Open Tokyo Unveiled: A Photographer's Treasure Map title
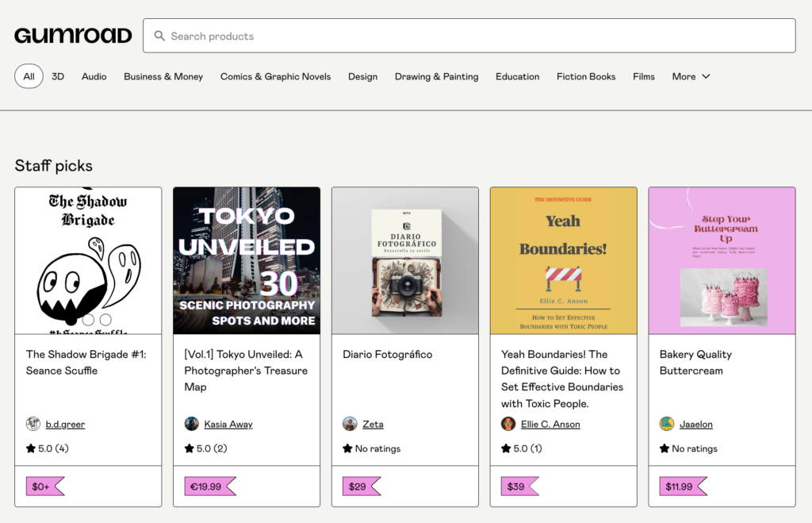This screenshot has width=812, height=523. (246, 370)
